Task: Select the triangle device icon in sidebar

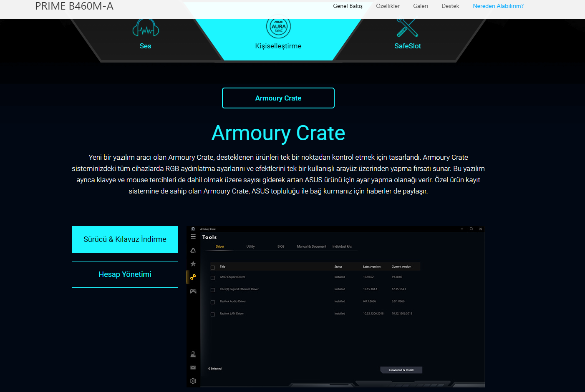Action: [193, 250]
